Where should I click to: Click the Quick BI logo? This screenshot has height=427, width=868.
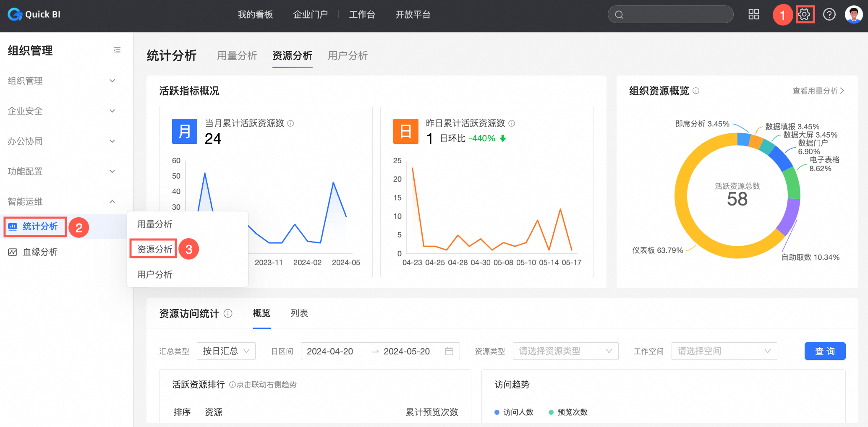[x=34, y=15]
